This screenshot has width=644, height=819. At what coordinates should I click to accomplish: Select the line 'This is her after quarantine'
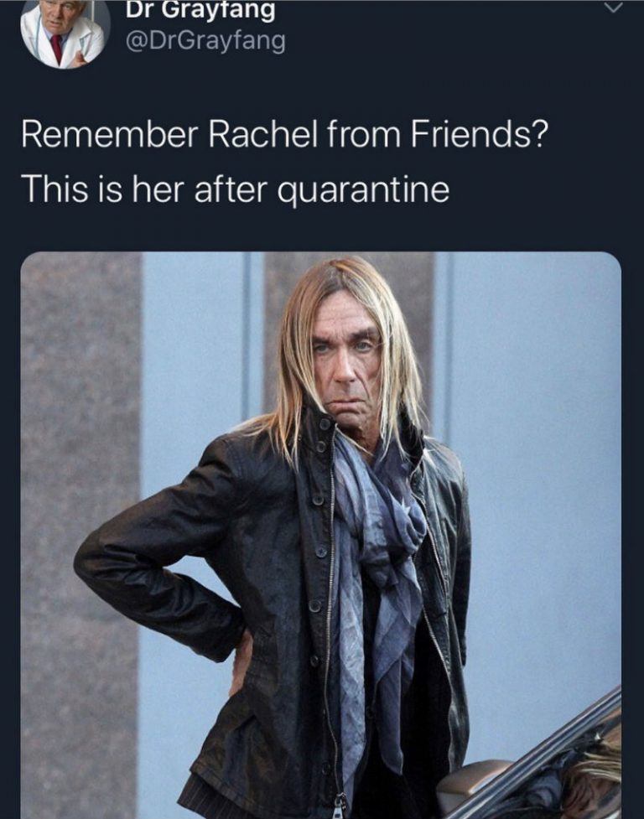235,189
